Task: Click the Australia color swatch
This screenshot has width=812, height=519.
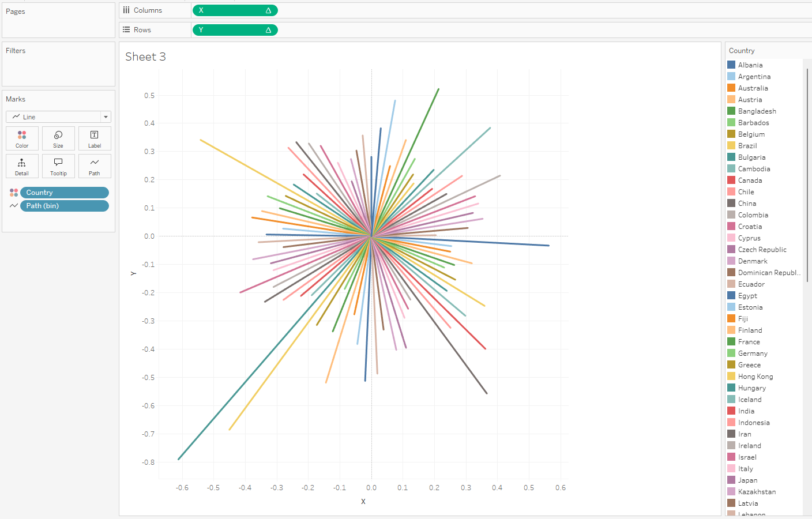Action: pos(731,88)
